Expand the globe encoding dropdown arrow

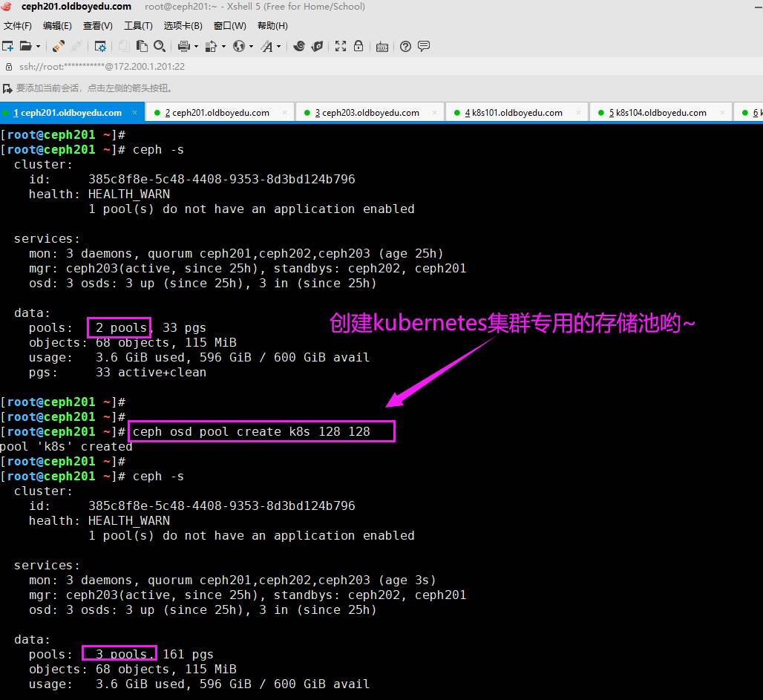point(251,46)
